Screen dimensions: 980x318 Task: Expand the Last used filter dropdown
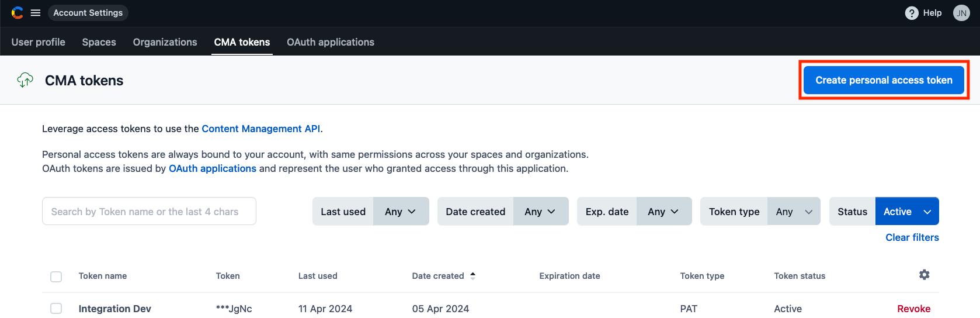(x=401, y=211)
